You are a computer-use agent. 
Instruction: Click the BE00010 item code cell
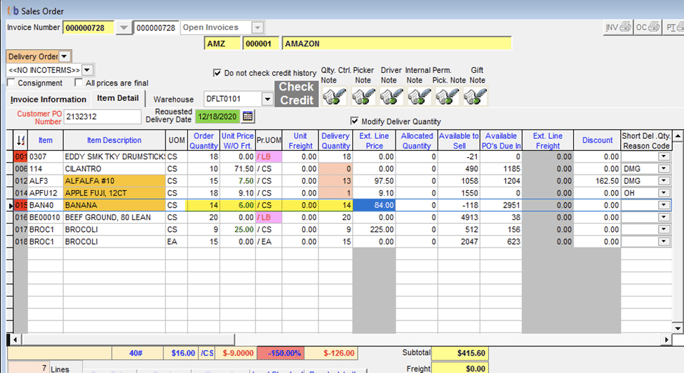coord(45,217)
